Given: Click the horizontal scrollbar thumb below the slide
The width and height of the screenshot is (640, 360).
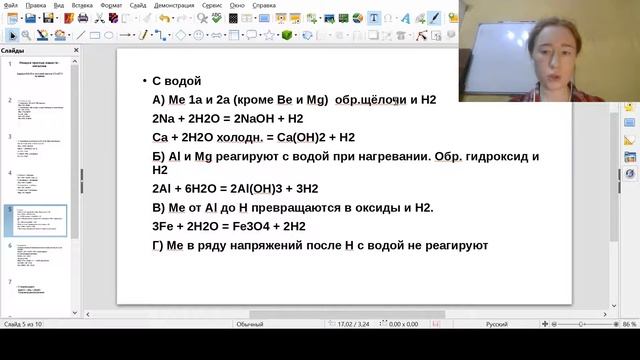Looking at the screenshot, I should click(x=347, y=314).
